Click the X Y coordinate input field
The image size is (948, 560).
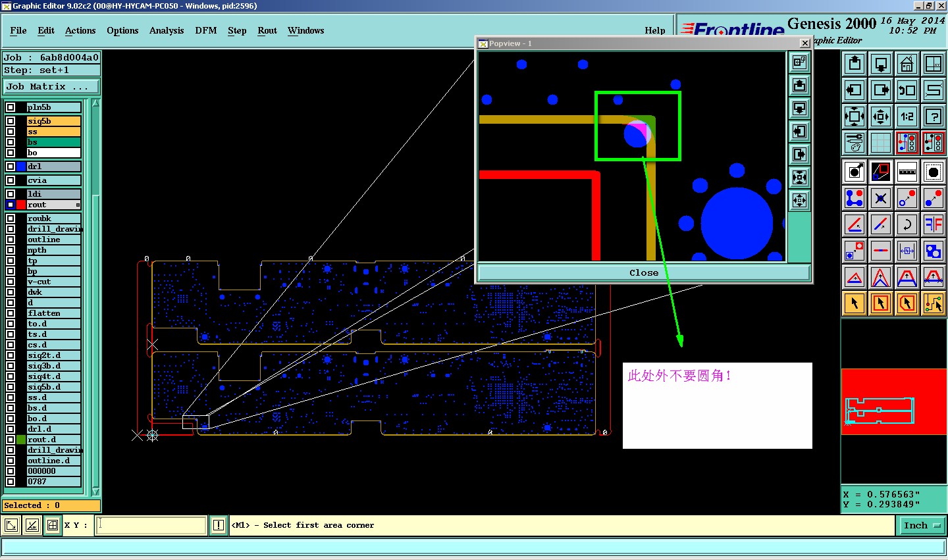(151, 525)
